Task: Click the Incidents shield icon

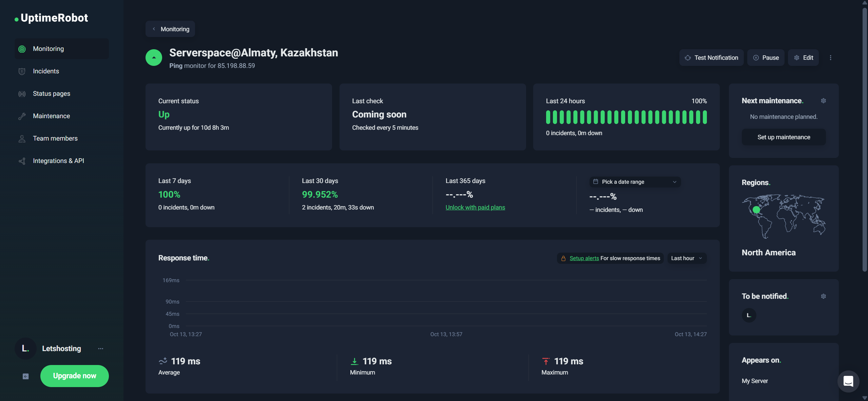Action: coord(22,71)
